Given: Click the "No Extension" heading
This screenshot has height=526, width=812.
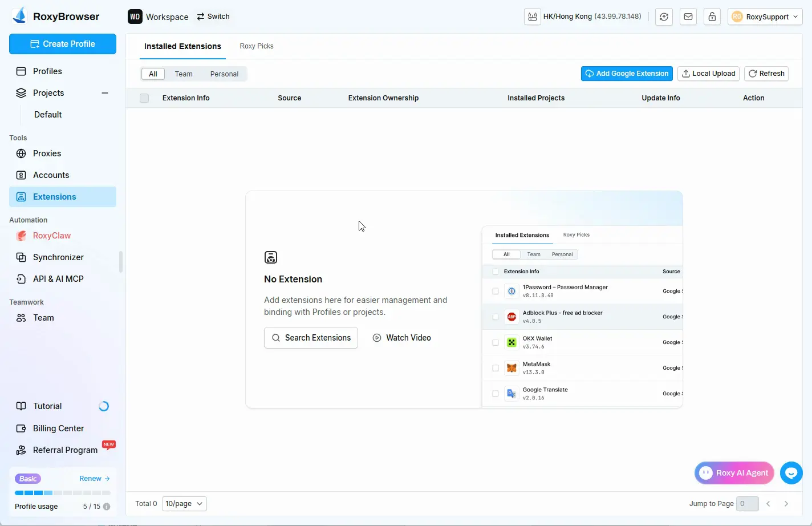Looking at the screenshot, I should pyautogui.click(x=293, y=279).
